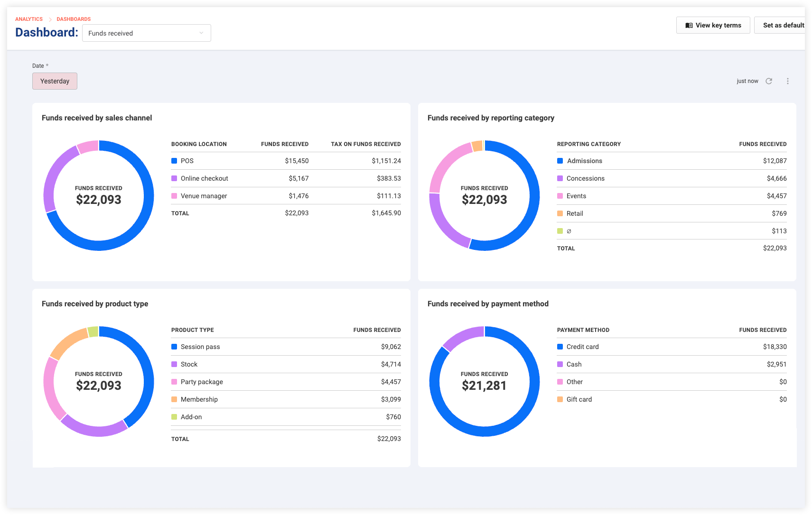The width and height of the screenshot is (812, 515).
Task: Click the sales channel donut chart center
Action: tap(99, 195)
